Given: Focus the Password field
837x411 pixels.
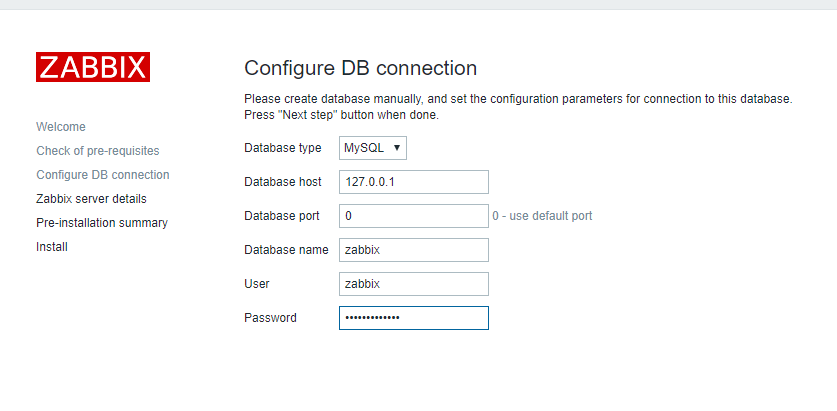Looking at the screenshot, I should coord(413,318).
